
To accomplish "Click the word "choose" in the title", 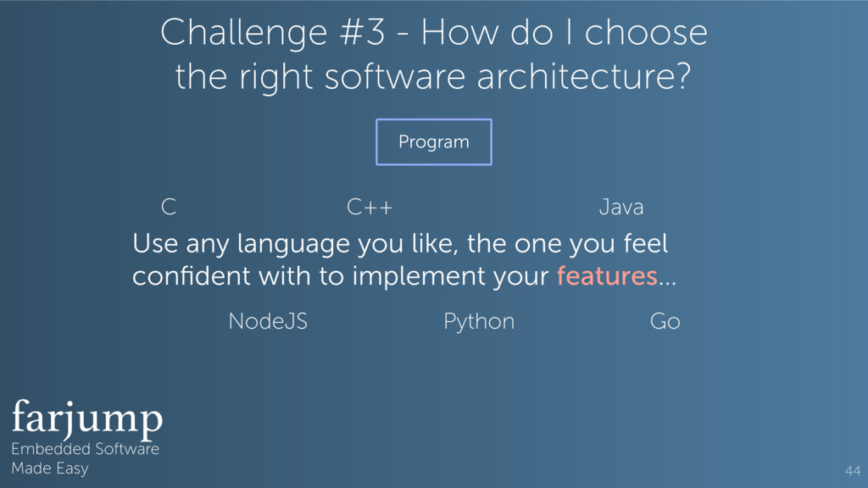I will coord(646,34).
